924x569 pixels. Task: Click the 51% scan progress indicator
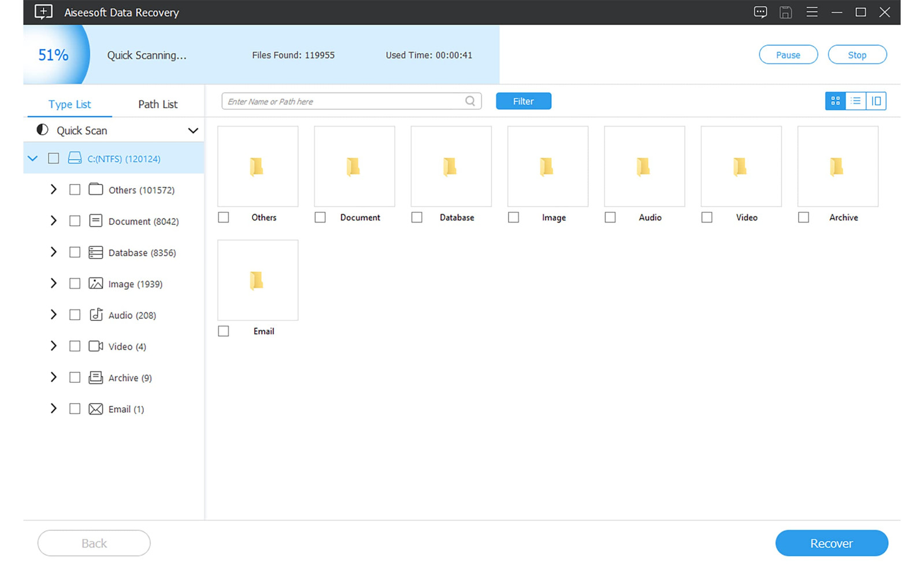pos(53,55)
